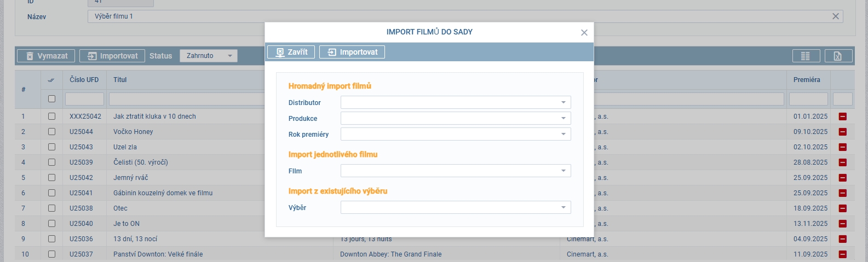Viewport: 868px width, 262px height.
Task: Click the red remove icon for Otec row
Action: pos(842,208)
